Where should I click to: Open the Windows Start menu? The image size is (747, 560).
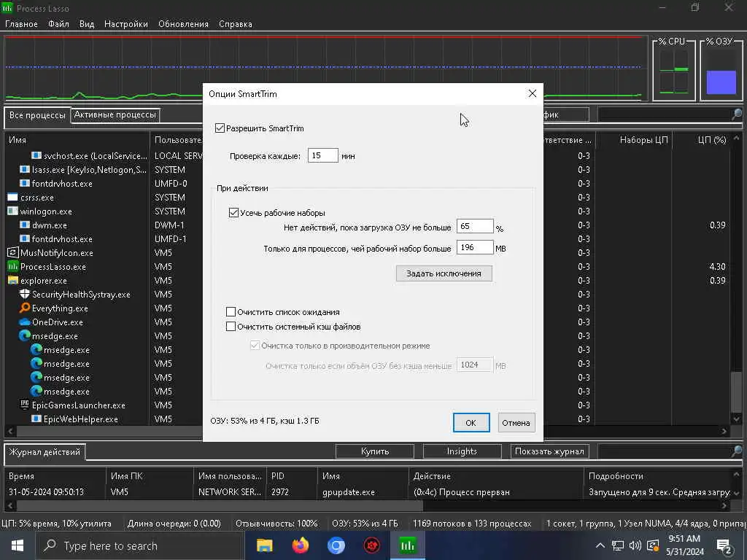18,545
